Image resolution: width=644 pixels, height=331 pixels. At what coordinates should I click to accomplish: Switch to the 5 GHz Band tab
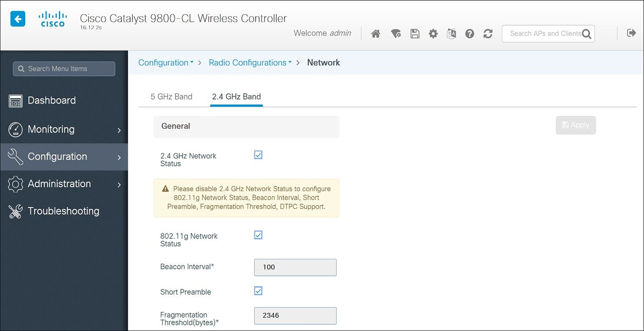(x=171, y=97)
